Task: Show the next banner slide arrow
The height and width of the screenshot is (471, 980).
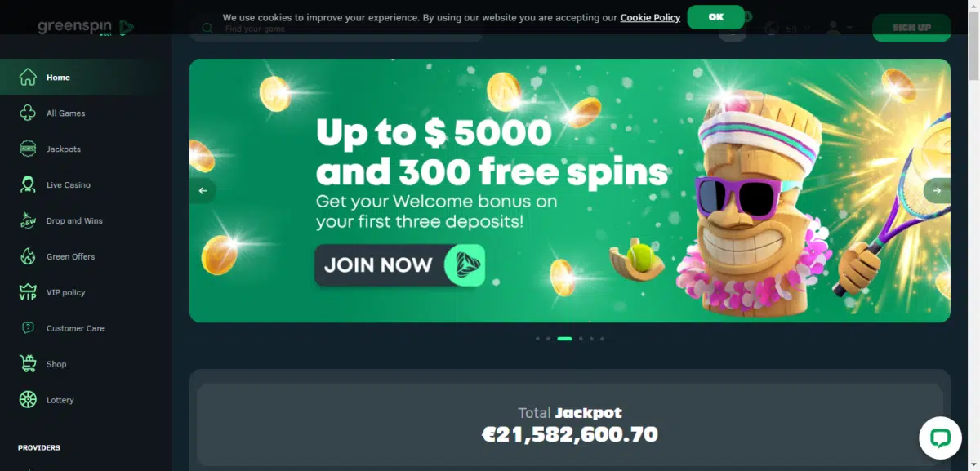Action: tap(937, 191)
